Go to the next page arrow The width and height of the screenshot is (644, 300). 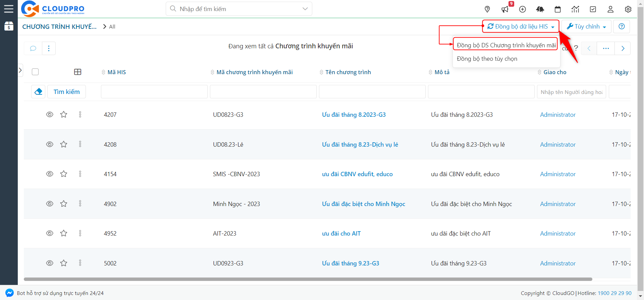(x=623, y=48)
